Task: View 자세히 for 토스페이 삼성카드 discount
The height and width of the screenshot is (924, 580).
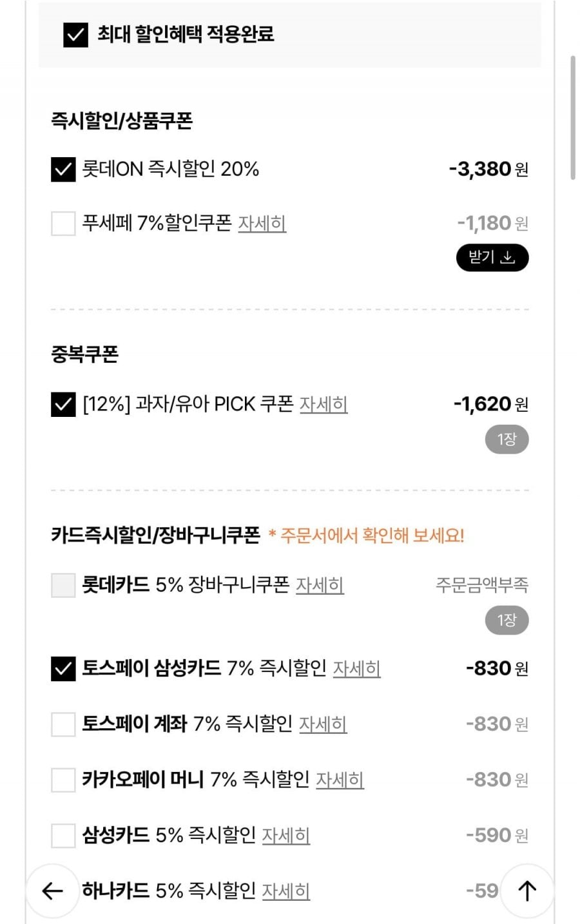Action: (356, 669)
